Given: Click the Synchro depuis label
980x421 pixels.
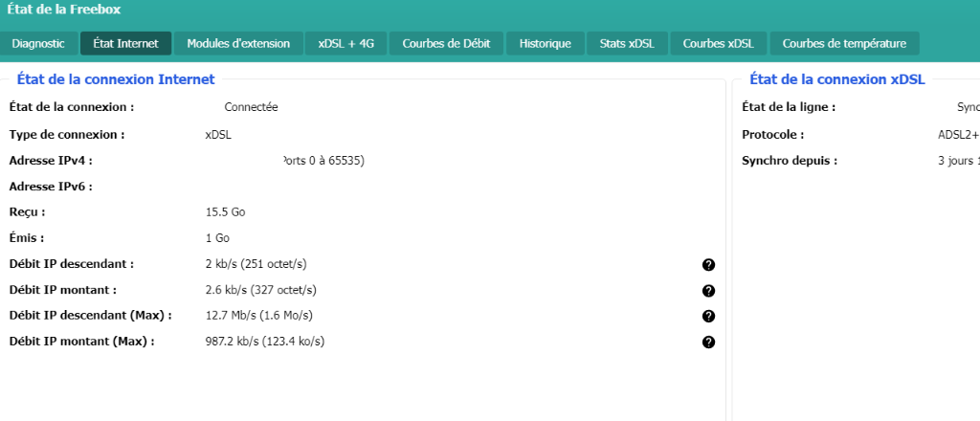Looking at the screenshot, I should coord(790,161).
